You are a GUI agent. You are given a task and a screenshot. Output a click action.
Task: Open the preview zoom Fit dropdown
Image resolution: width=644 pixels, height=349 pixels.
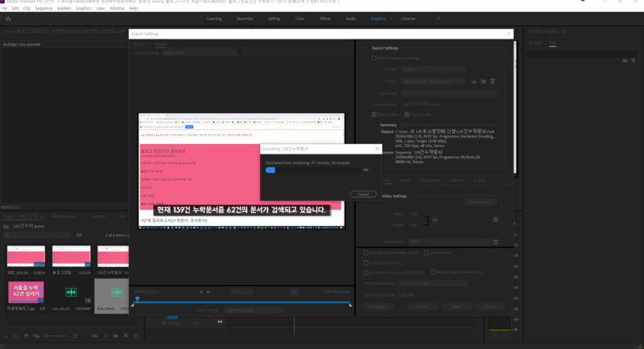[x=242, y=292]
